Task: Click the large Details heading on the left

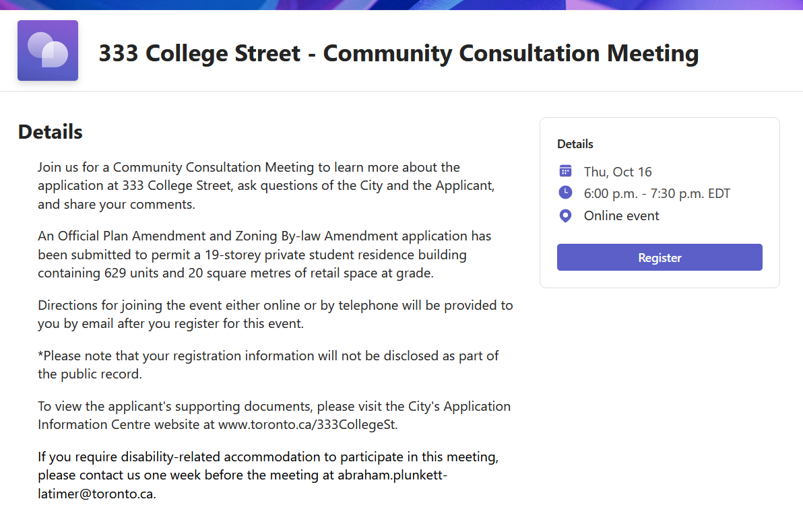Action: (51, 132)
